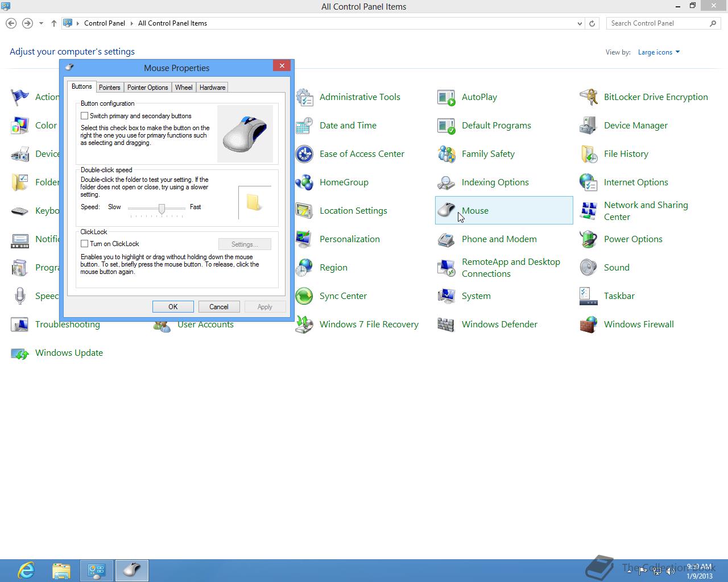
Task: Click the Device Manager icon
Action: [x=589, y=126]
